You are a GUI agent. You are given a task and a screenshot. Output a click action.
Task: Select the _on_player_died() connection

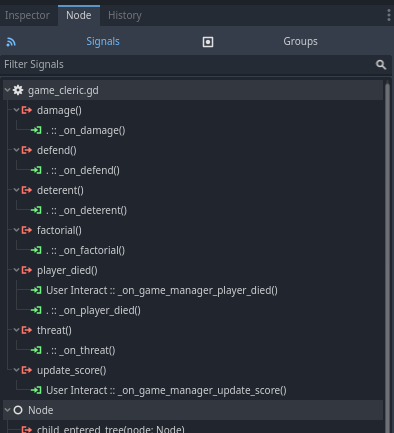(x=193, y=310)
